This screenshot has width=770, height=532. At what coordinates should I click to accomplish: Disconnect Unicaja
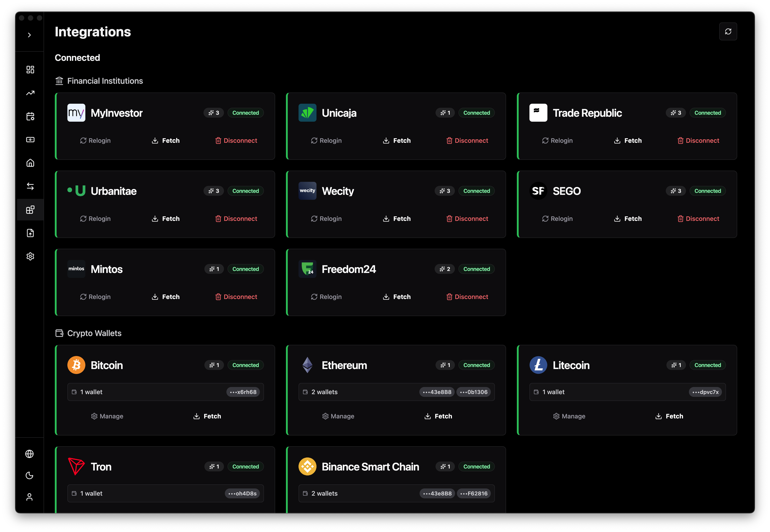click(467, 141)
